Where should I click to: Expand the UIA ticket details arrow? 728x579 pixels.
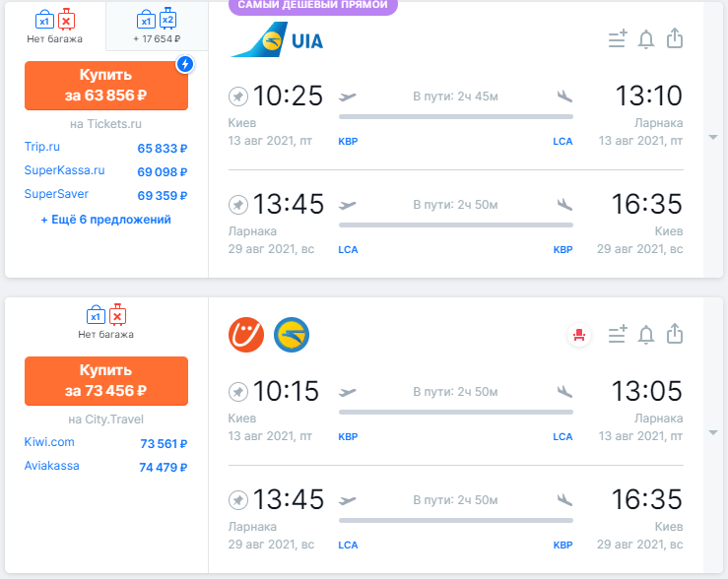coord(713,137)
